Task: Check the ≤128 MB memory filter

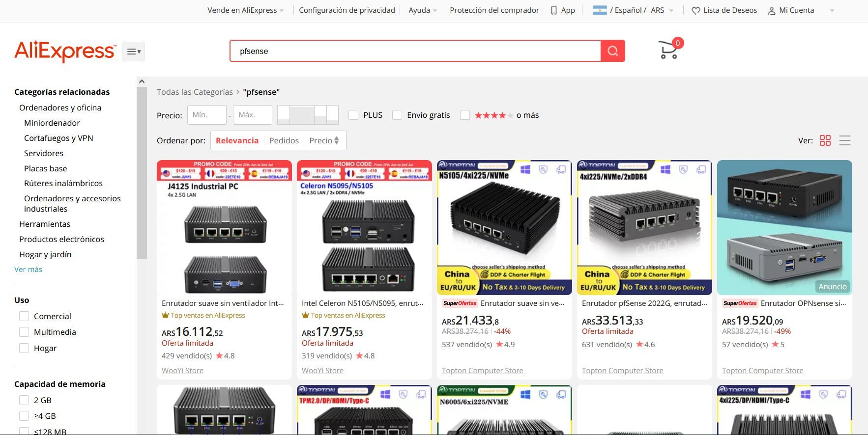Action: (24, 431)
